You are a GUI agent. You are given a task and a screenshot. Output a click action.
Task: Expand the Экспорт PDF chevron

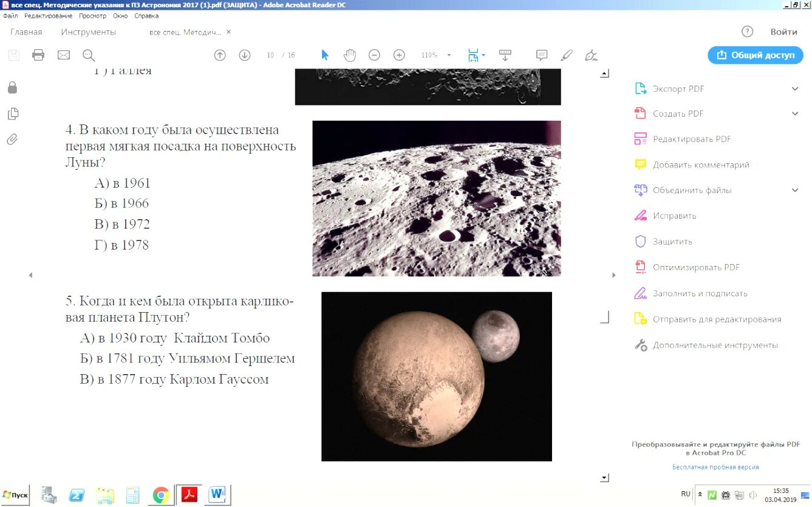point(795,89)
